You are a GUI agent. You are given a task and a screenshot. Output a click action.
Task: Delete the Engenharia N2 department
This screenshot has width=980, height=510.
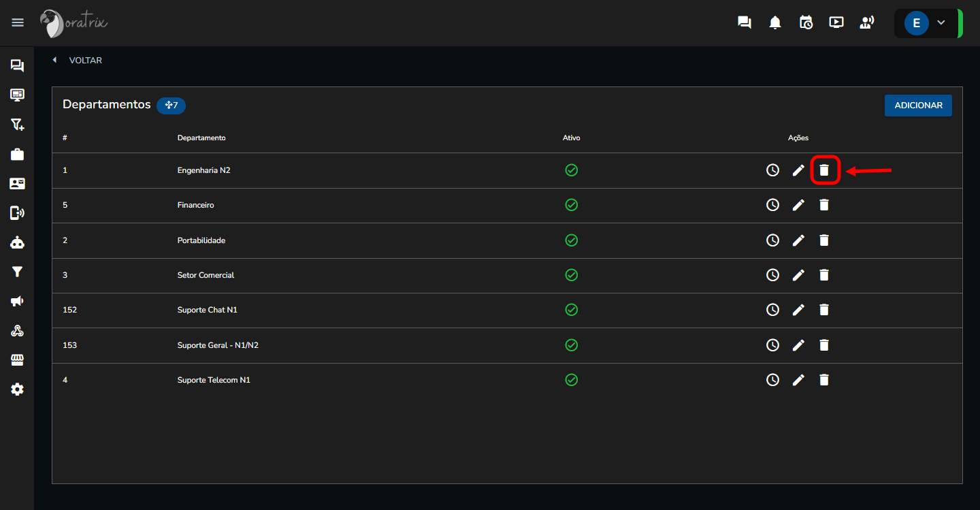click(823, 170)
